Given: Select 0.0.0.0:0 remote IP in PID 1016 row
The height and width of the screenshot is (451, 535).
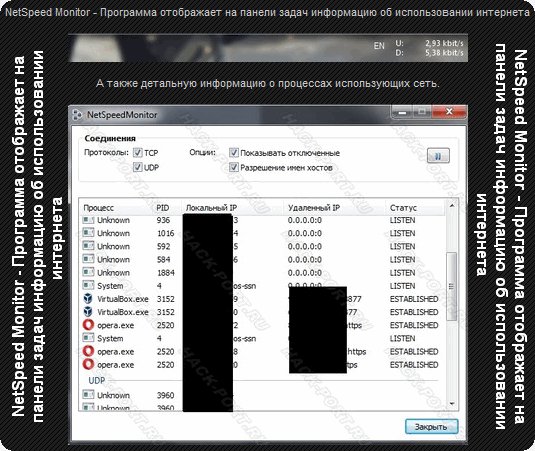Looking at the screenshot, I should (x=305, y=233).
